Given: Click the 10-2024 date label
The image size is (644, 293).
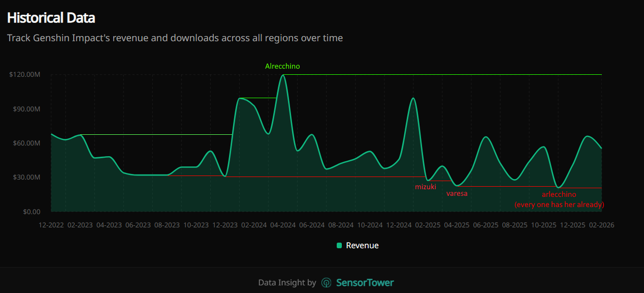Looking at the screenshot, I should 370,225.
